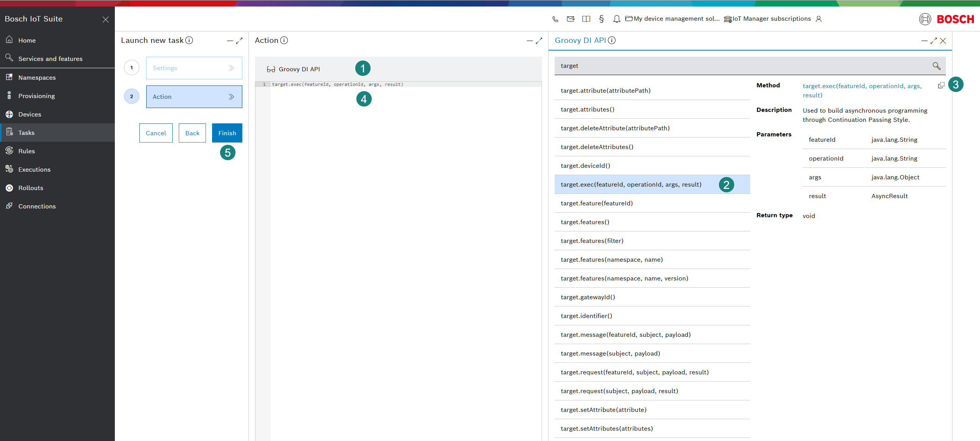The image size is (980, 441).
Task: Open Rollouts in the sidebar
Action: [x=57, y=188]
